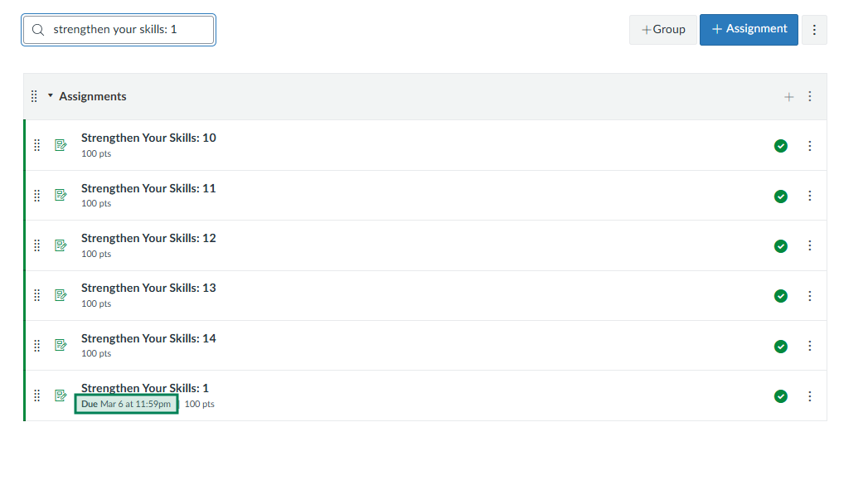Screen dimensions: 868x495
Task: Click the drag handle of the Assignments group
Action: (x=34, y=96)
